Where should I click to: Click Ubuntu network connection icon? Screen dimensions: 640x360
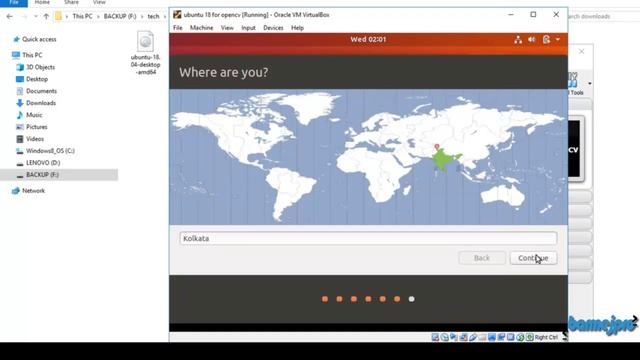click(x=518, y=40)
